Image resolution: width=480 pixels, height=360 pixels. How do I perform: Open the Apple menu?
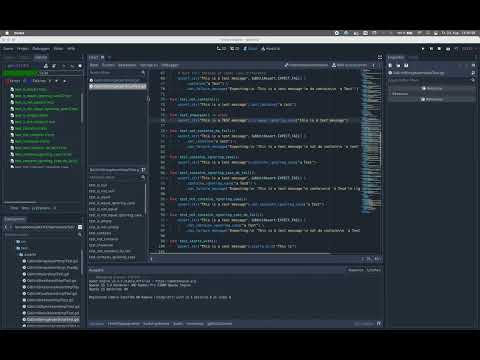[x=7, y=33]
